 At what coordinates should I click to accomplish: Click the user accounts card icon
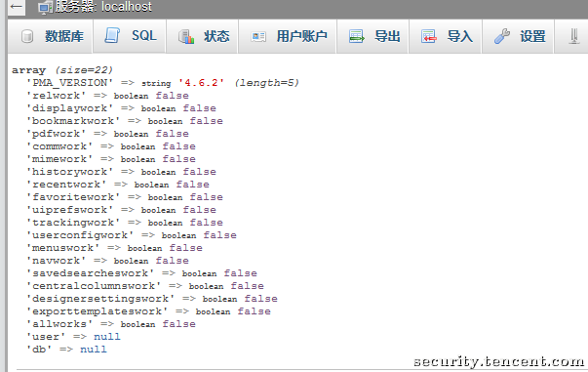[x=258, y=36]
